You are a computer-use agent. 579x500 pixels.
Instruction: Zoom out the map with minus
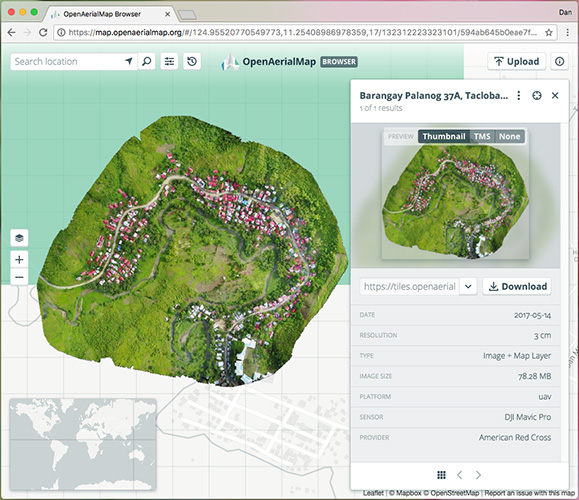coord(19,277)
